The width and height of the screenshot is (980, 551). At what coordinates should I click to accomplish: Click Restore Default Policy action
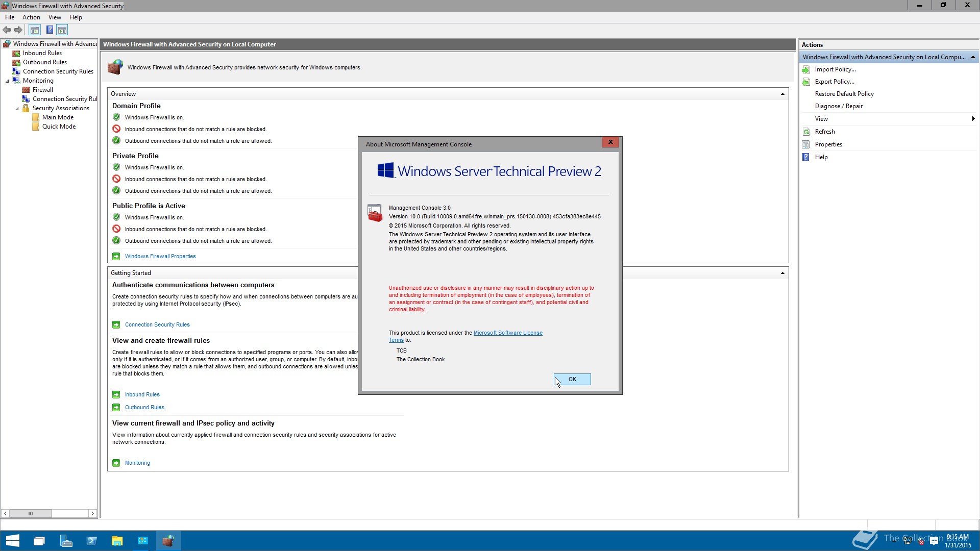tap(844, 94)
